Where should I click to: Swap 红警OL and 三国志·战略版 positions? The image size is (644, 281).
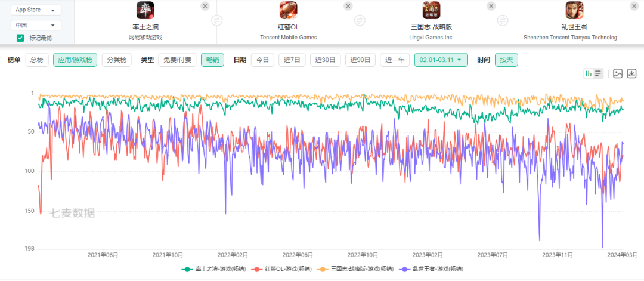360,20
